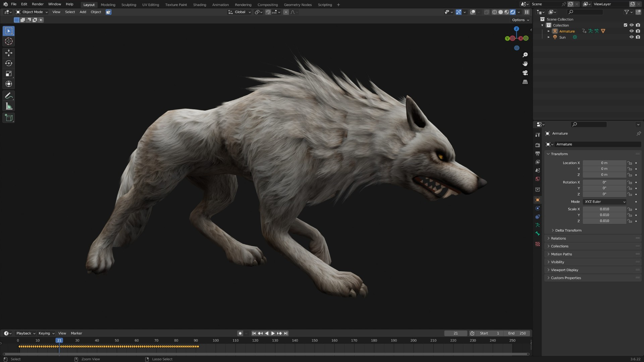This screenshot has width=644, height=362.
Task: Select the Annotate tool
Action: 9,96
